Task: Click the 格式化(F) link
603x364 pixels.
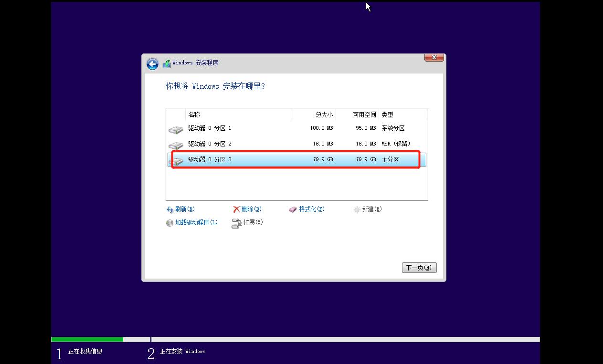Action: click(312, 209)
